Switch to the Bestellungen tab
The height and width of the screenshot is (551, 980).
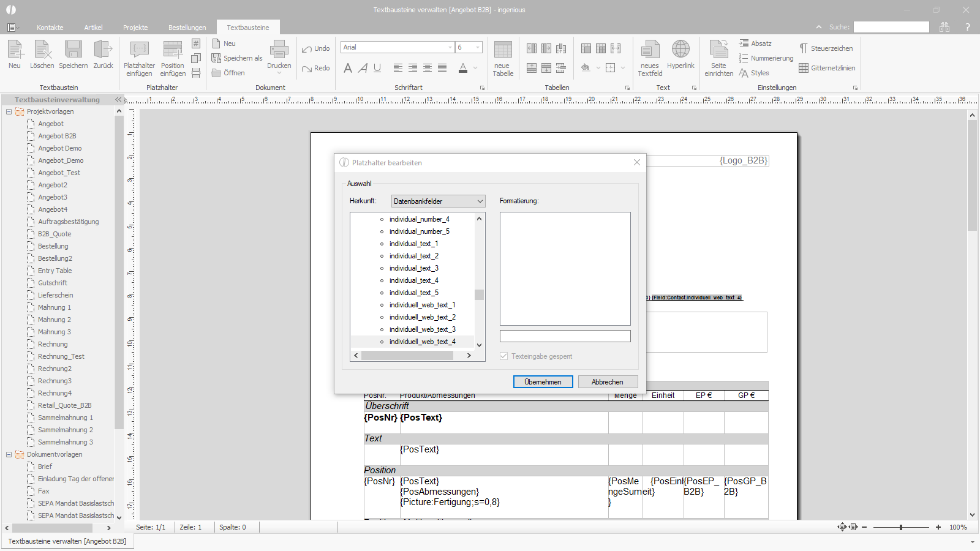point(187,28)
